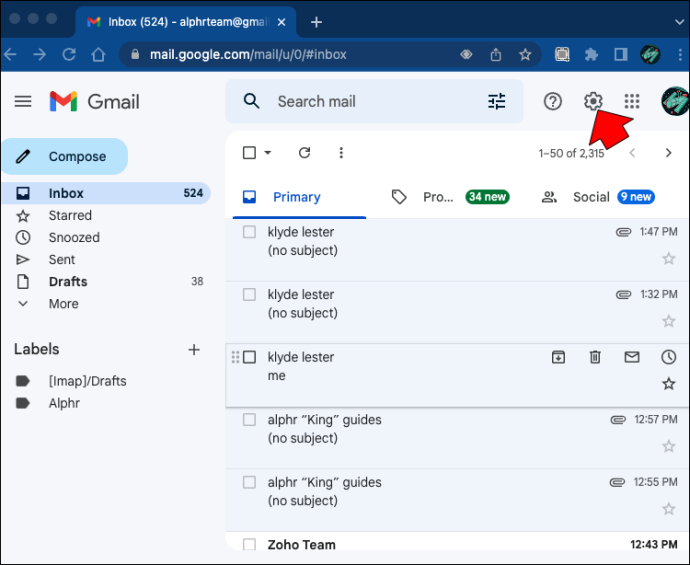
Task: Check the select-all checkbox
Action: coord(250,153)
